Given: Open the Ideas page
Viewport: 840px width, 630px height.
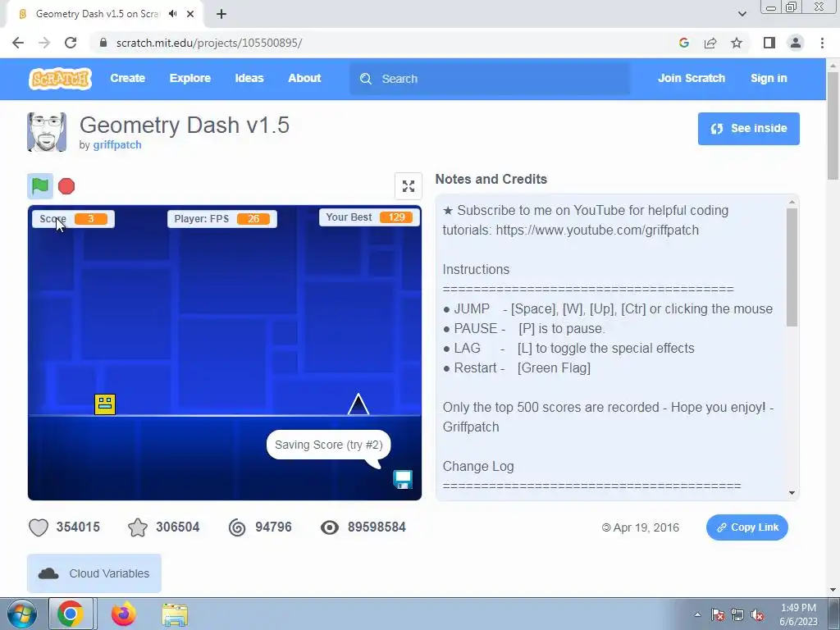Looking at the screenshot, I should click(249, 78).
